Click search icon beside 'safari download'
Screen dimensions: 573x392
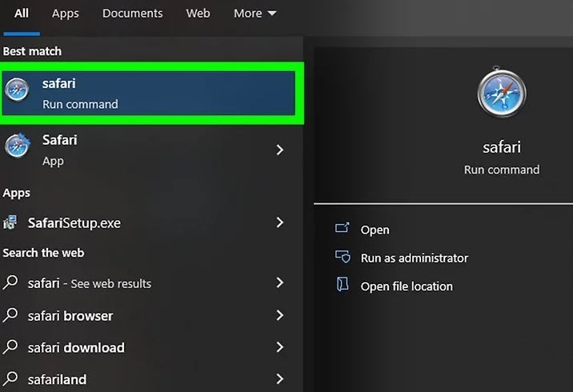(10, 346)
